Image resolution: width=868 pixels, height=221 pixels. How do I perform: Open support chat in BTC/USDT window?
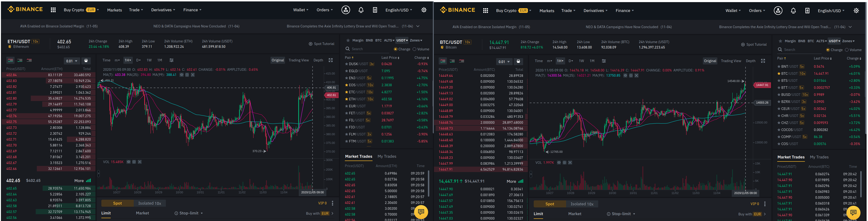(x=853, y=213)
